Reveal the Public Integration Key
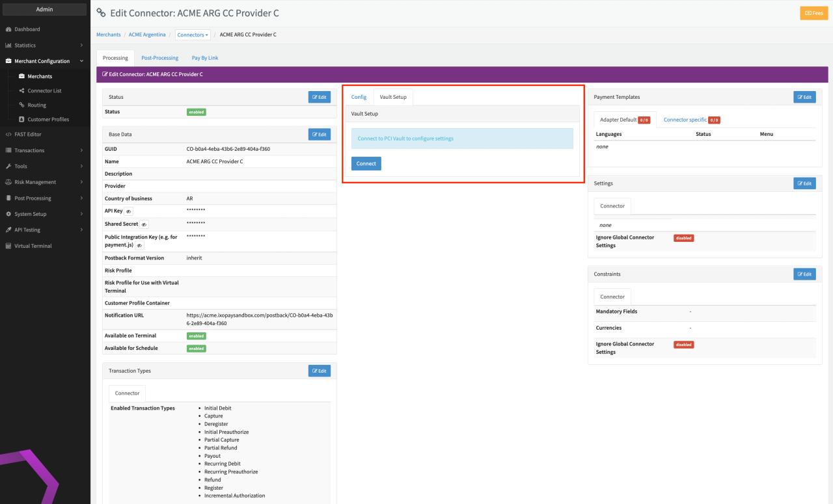This screenshot has width=833, height=504. click(139, 246)
